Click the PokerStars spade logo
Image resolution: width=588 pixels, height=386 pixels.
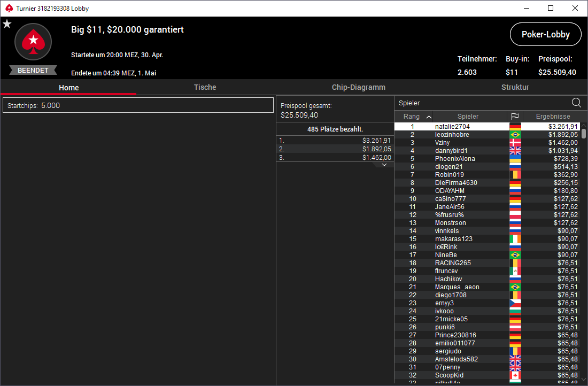pos(33,42)
